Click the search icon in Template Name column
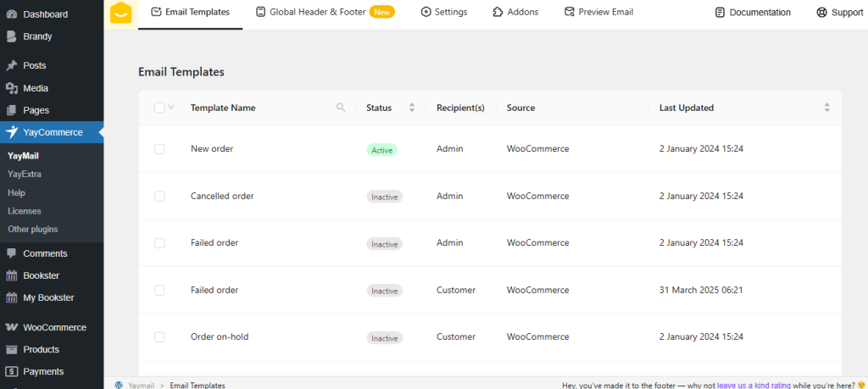This screenshot has height=389, width=868. point(341,108)
